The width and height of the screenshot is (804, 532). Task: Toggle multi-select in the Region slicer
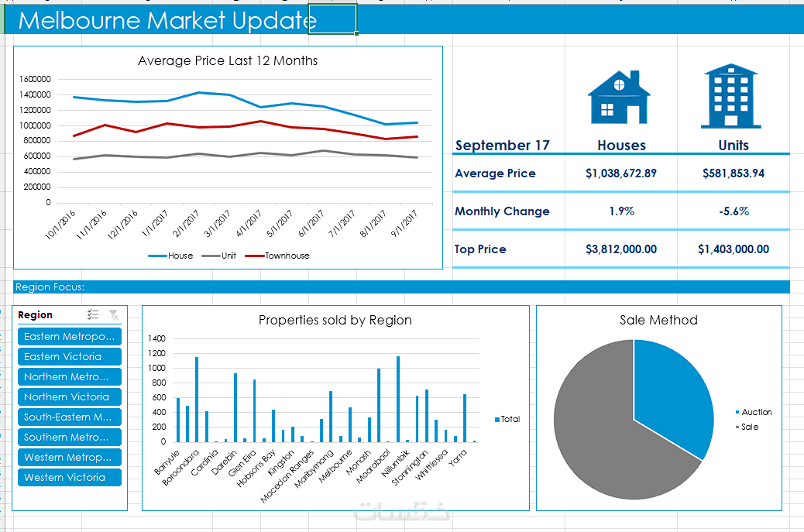click(x=93, y=314)
